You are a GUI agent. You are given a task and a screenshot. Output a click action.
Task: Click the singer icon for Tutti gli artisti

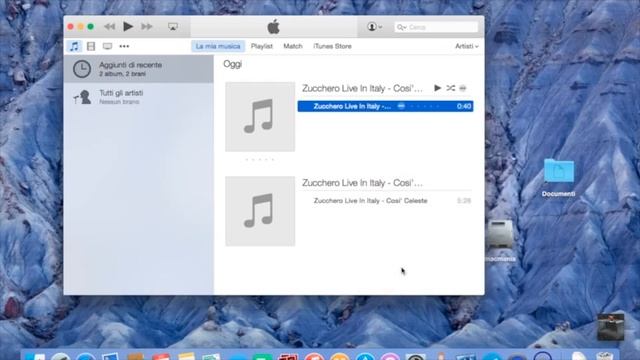(x=82, y=97)
